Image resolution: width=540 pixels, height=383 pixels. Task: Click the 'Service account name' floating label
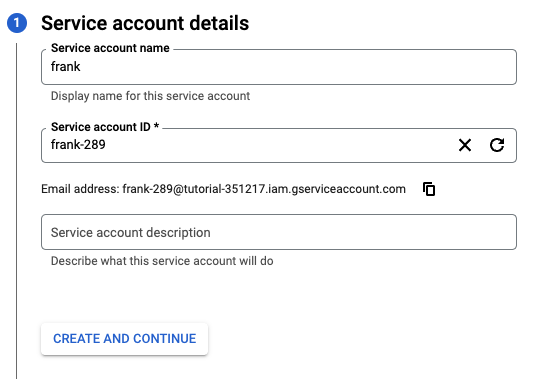point(110,48)
